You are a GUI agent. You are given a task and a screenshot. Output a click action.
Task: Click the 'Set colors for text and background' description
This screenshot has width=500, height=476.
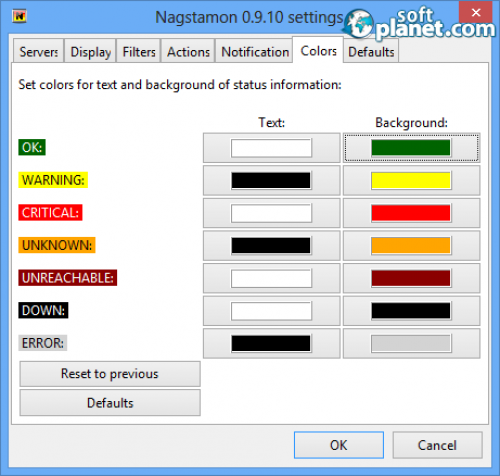(x=180, y=85)
